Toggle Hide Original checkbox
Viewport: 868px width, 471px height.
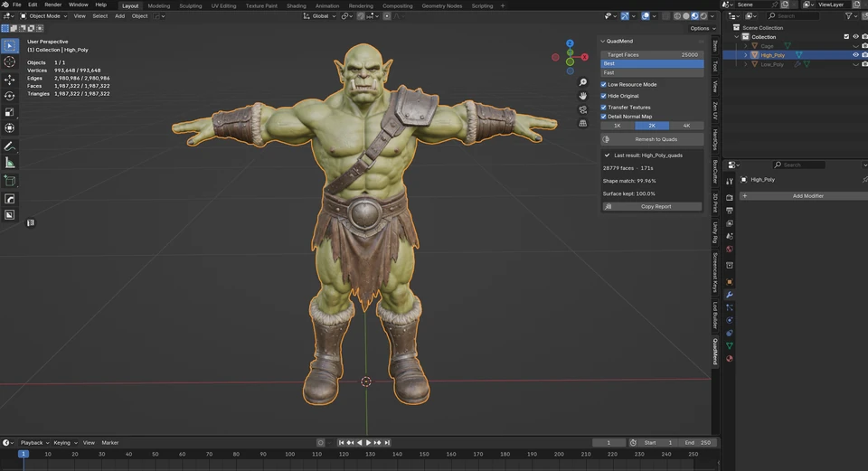tap(604, 96)
